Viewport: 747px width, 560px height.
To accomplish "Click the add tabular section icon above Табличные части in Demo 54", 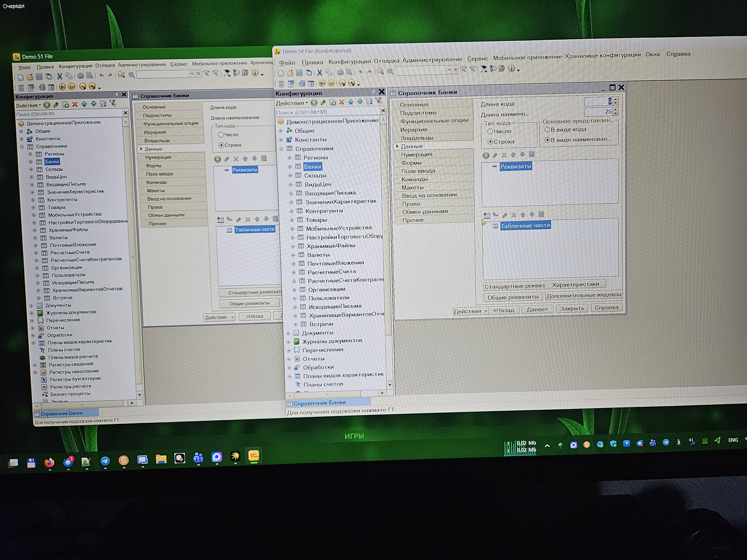I will (x=487, y=215).
